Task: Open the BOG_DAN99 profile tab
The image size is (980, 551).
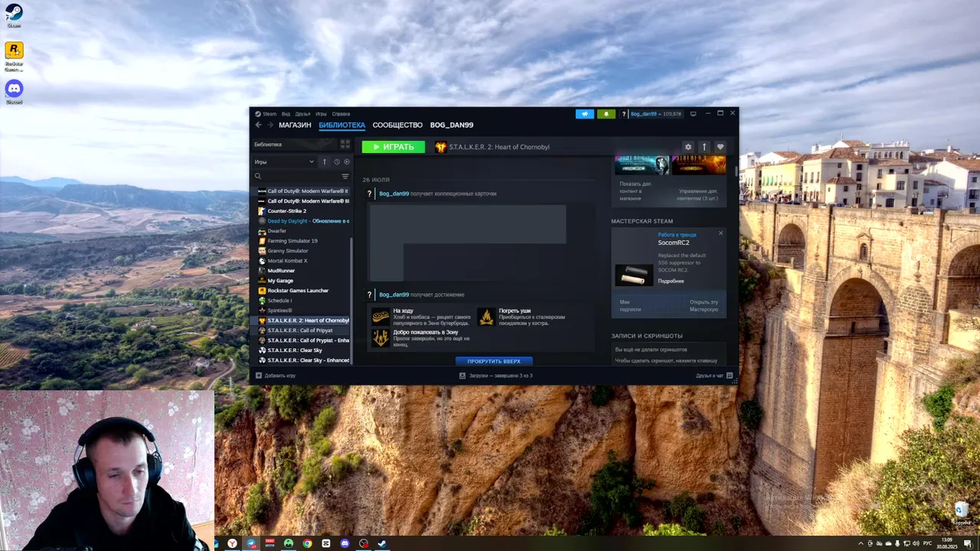Action: 452,125
